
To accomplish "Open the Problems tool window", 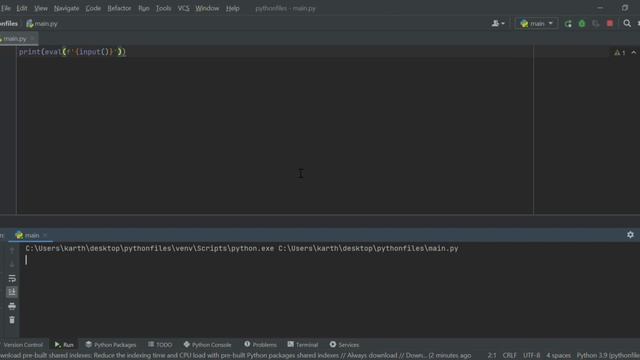I will click(x=260, y=345).
